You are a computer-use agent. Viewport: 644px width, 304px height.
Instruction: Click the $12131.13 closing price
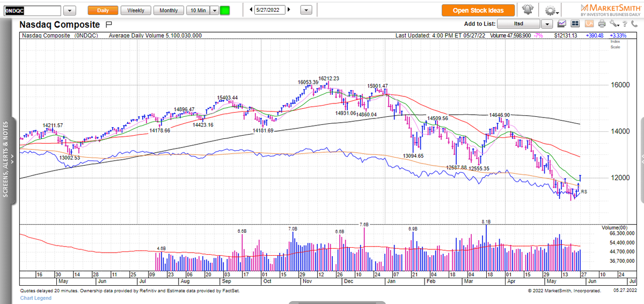(x=566, y=35)
